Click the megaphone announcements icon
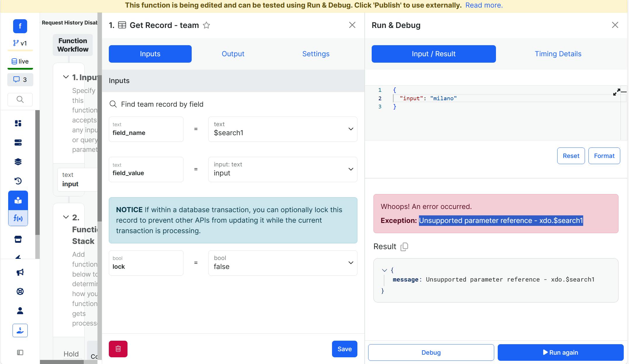The width and height of the screenshot is (629, 364). point(20,272)
